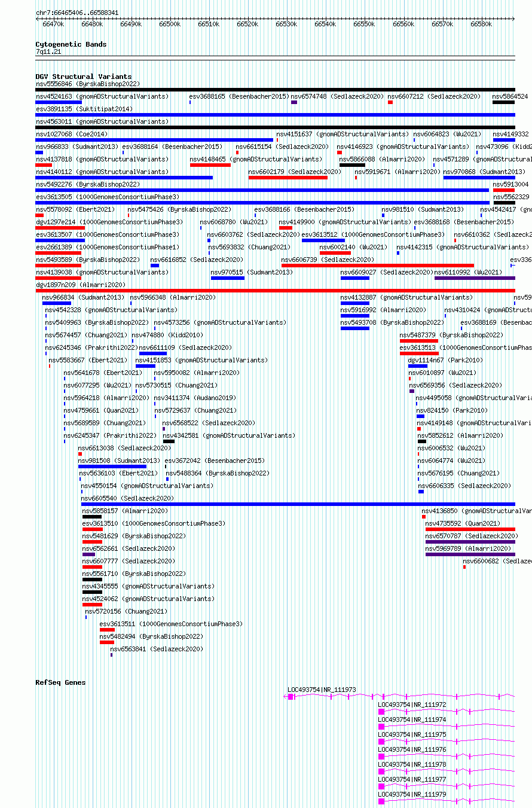Click nsv5492276 (ByrskaBishop2022) label
Screen dimensions: 532x808
[x=87, y=184]
